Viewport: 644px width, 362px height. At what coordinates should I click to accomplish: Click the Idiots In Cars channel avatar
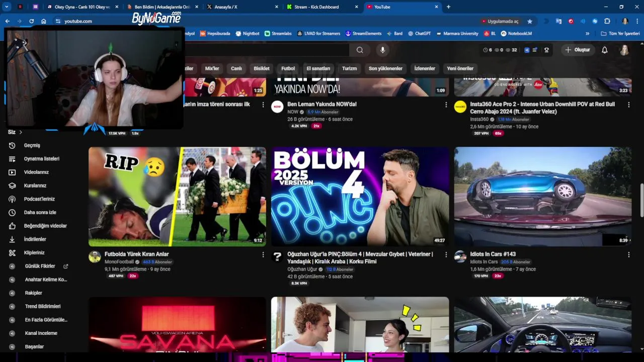[x=460, y=257]
